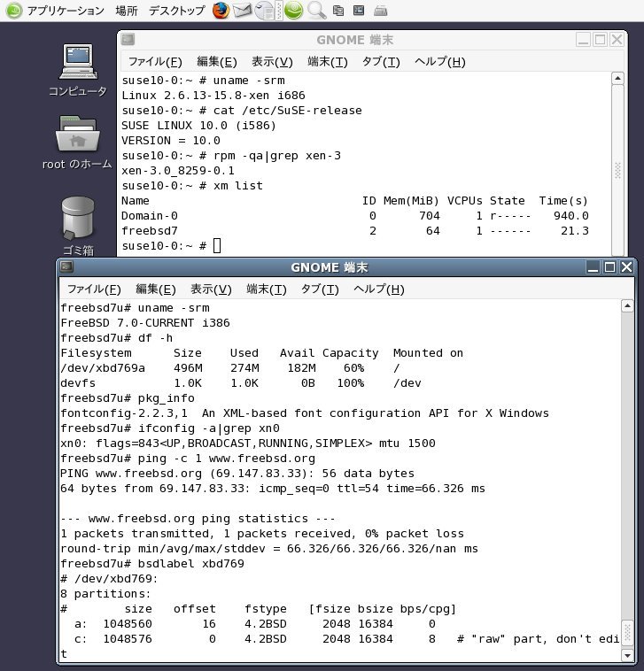This screenshot has width=644, height=671.
Task: Maximize the back GNOME 端末 window
Action: point(600,40)
